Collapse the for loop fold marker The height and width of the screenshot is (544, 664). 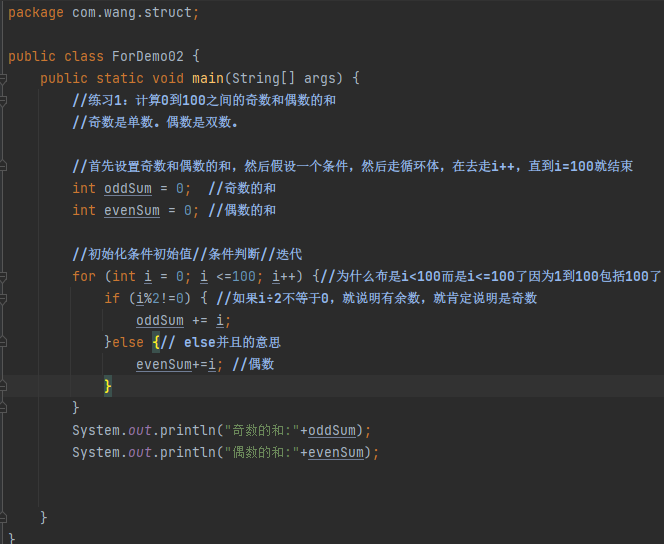[5, 276]
